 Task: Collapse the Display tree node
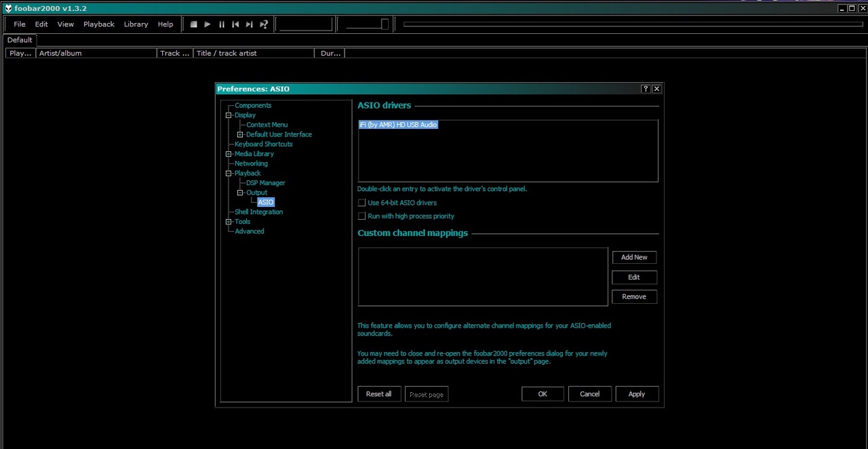pyautogui.click(x=229, y=115)
